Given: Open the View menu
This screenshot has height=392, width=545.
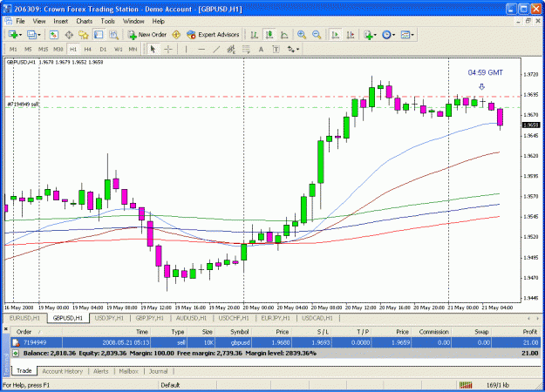Looking at the screenshot, I should [39, 21].
